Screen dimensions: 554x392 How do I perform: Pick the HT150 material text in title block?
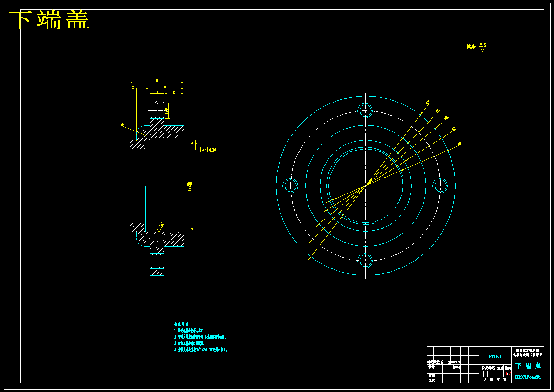[x=495, y=357]
